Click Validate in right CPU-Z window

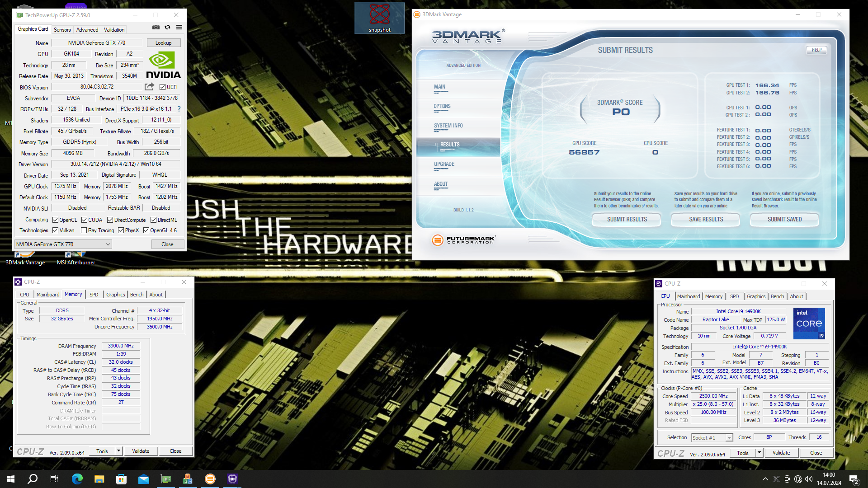click(x=781, y=453)
